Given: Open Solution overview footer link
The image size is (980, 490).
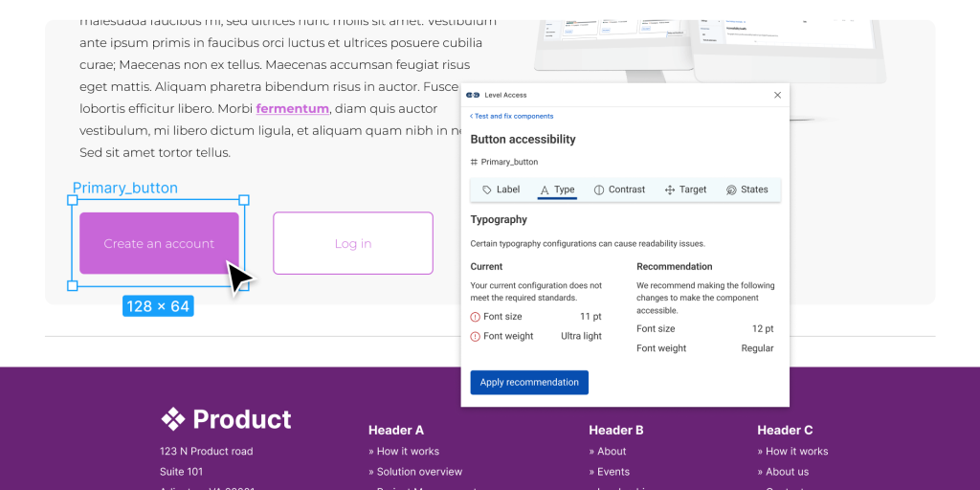Looking at the screenshot, I should (x=419, y=472).
